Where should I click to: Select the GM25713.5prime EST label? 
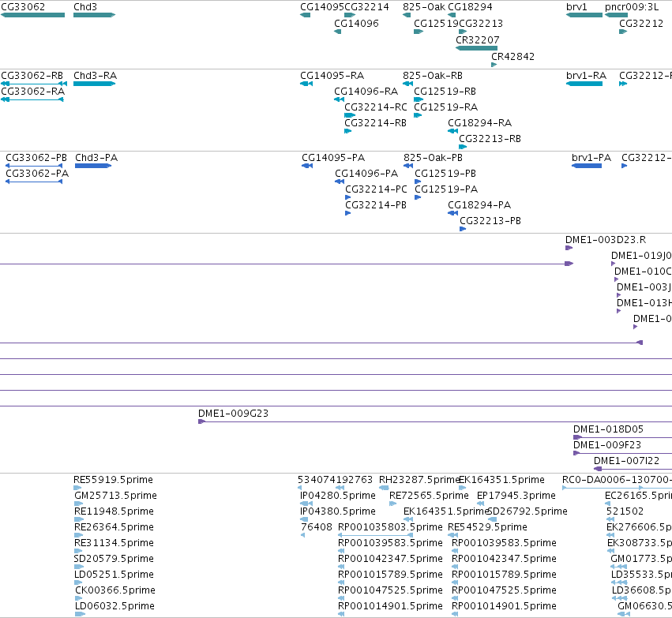(x=116, y=496)
